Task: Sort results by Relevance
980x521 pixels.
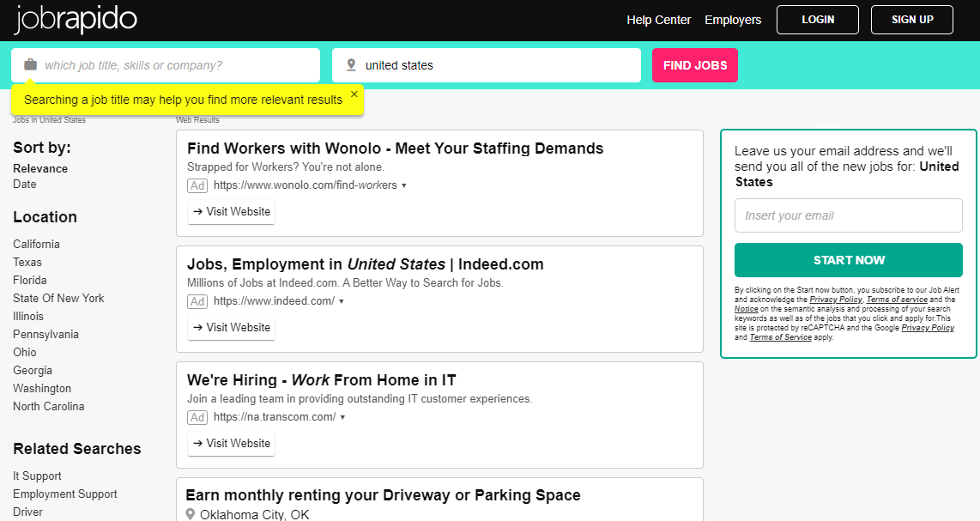Action: click(x=40, y=168)
